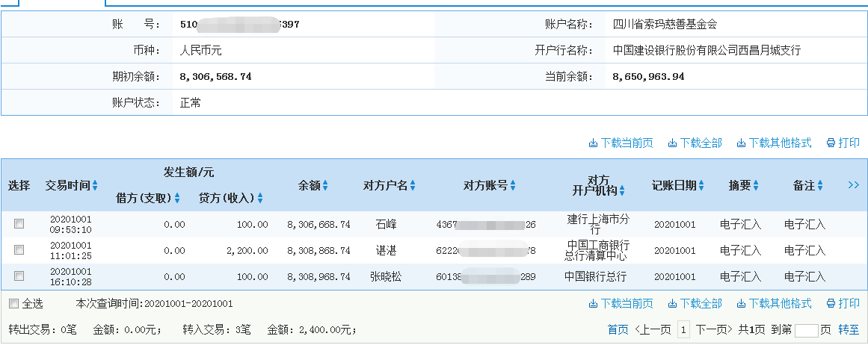
Task: Tick the 全选 checkbox
Action: click(14, 303)
